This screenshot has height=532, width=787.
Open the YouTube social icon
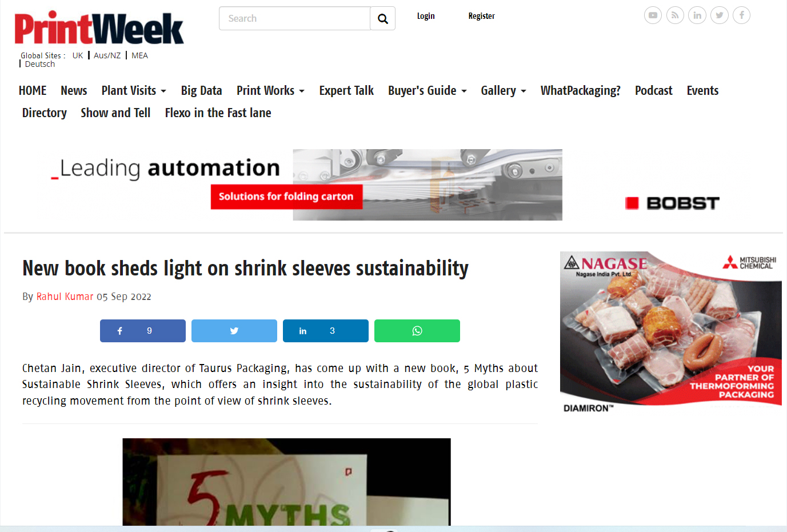tap(653, 15)
